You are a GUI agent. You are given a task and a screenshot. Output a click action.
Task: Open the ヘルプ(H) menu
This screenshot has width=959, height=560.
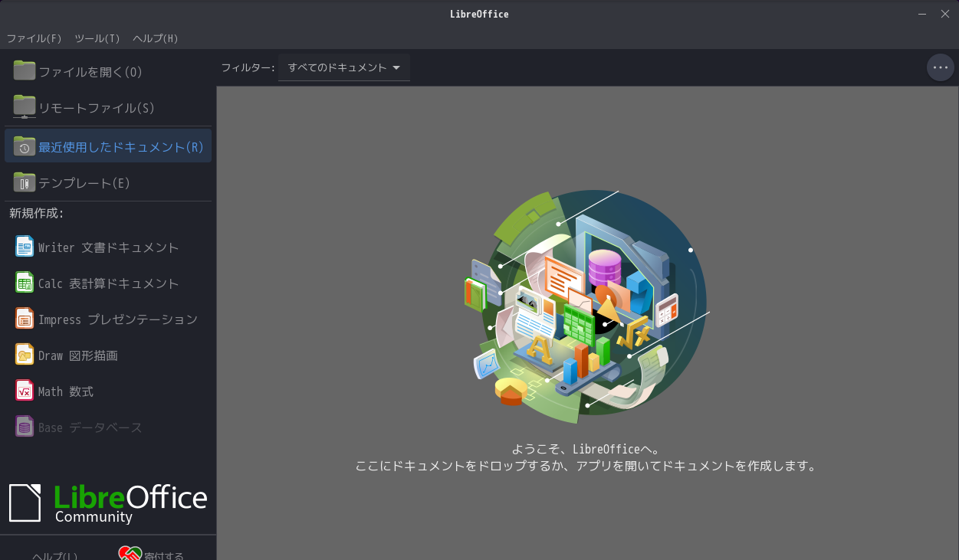(156, 38)
